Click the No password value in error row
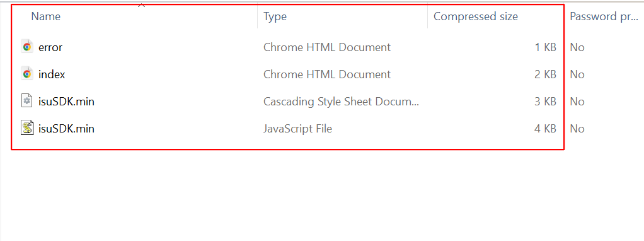Image resolution: width=644 pixels, height=241 pixels. [x=577, y=47]
